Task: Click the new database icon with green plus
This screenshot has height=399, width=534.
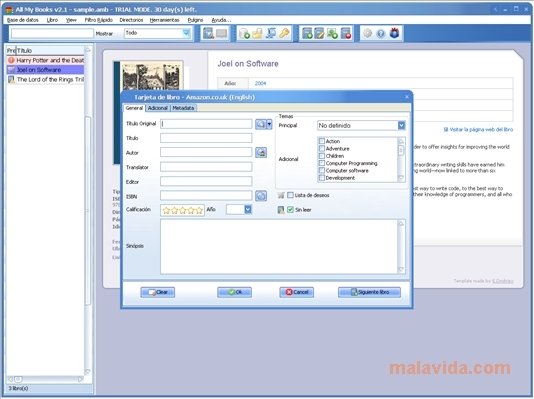Action: click(x=244, y=33)
